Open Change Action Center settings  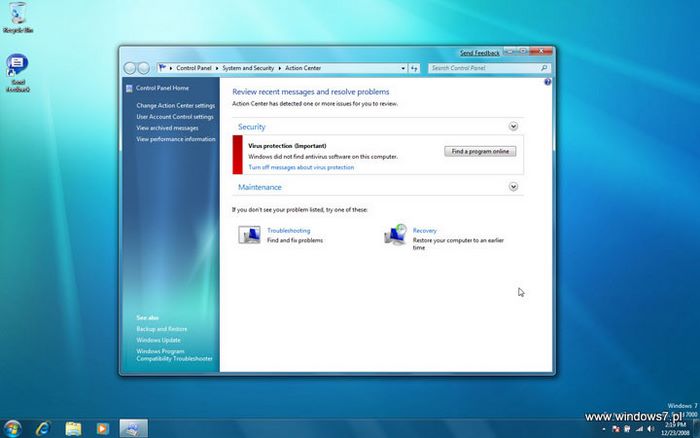point(175,105)
